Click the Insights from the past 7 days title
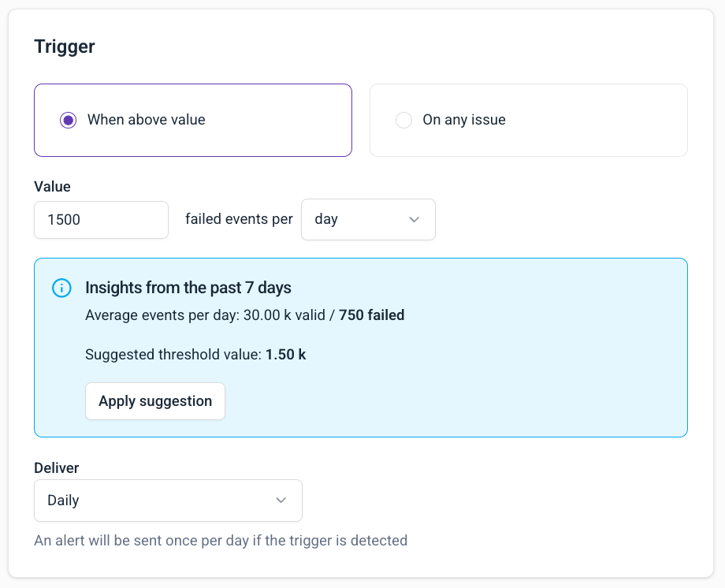The height and width of the screenshot is (588, 725). pyautogui.click(x=188, y=288)
